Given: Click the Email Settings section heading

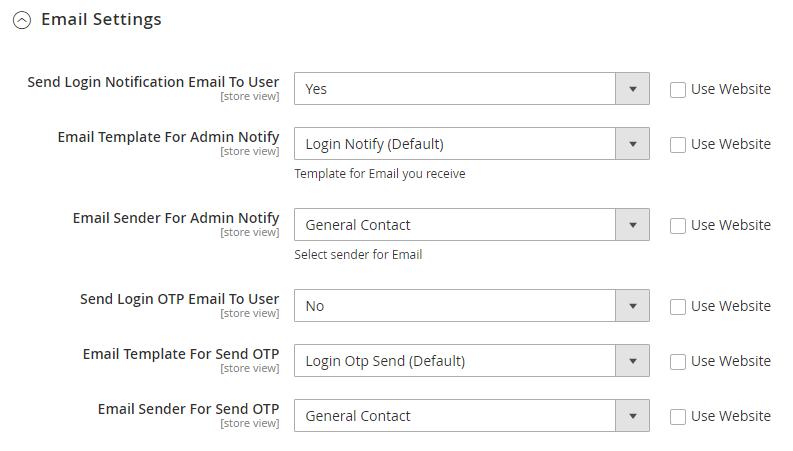Looking at the screenshot, I should 101,19.
